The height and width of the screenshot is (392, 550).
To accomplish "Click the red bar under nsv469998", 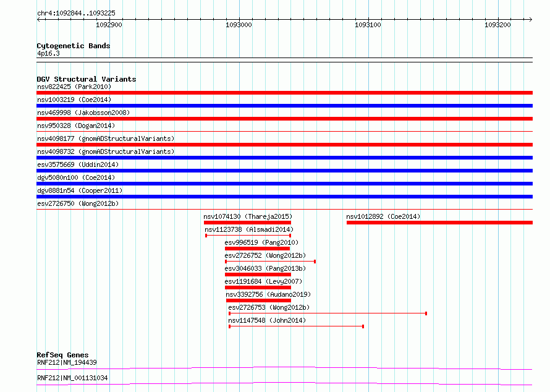I will point(284,119).
